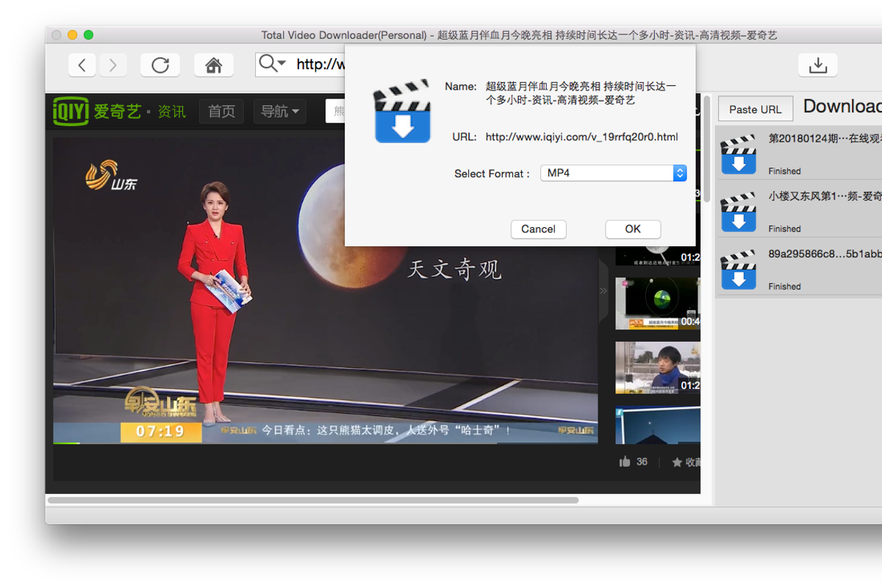Click the Finished status of 小楼又东风 download

pyautogui.click(x=784, y=229)
